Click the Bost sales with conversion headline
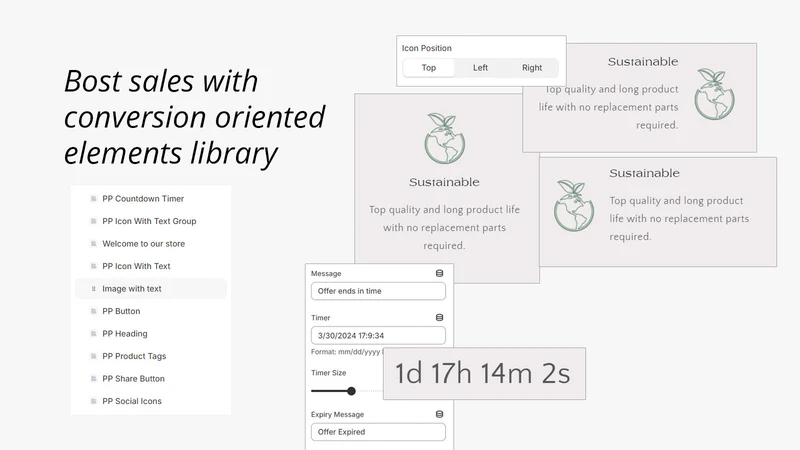This screenshot has height=450, width=800. 194,117
